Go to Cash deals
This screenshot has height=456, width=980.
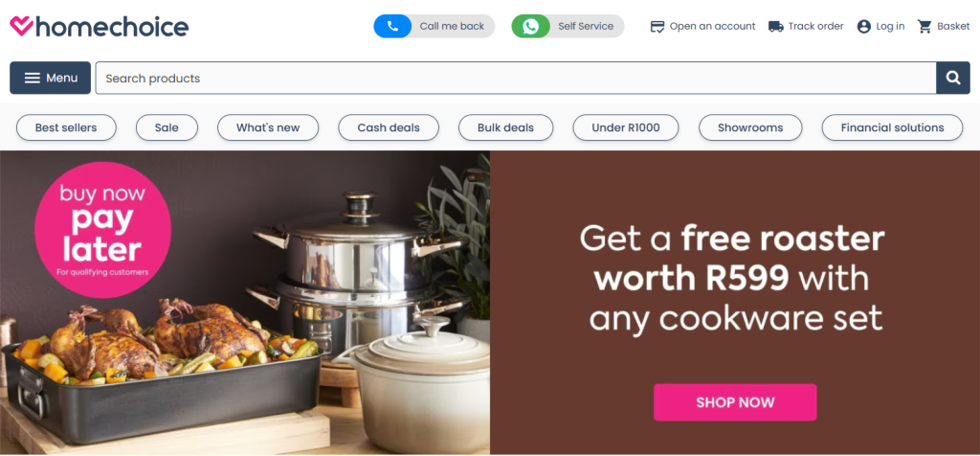coord(389,127)
